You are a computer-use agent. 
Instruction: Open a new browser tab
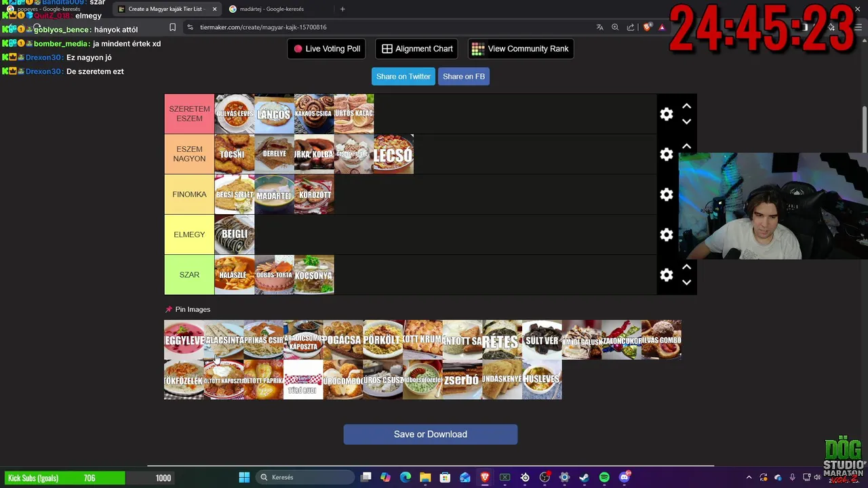[342, 9]
